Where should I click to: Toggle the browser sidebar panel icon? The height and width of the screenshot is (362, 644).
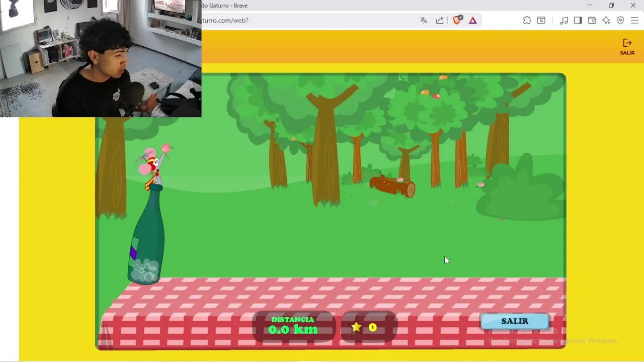[x=578, y=21]
